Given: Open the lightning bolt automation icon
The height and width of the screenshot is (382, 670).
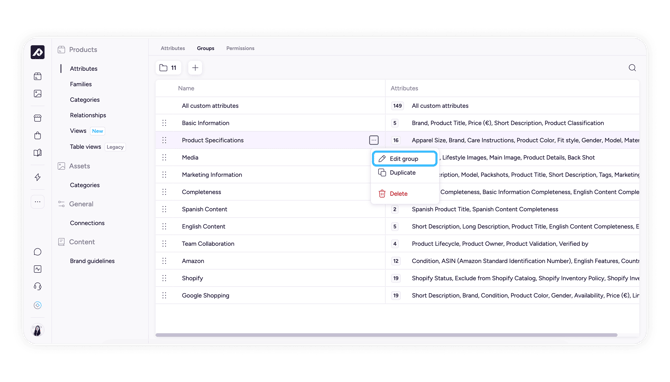Looking at the screenshot, I should coord(38,177).
